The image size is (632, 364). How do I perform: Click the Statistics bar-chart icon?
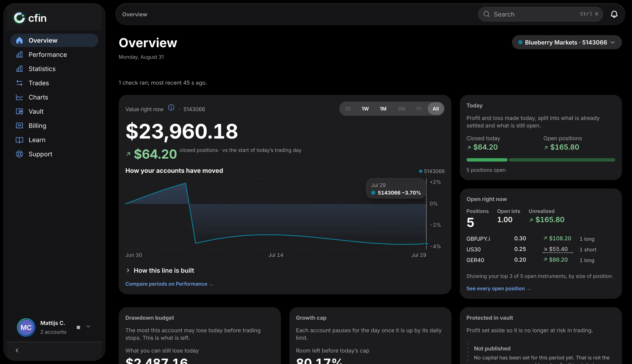(19, 69)
